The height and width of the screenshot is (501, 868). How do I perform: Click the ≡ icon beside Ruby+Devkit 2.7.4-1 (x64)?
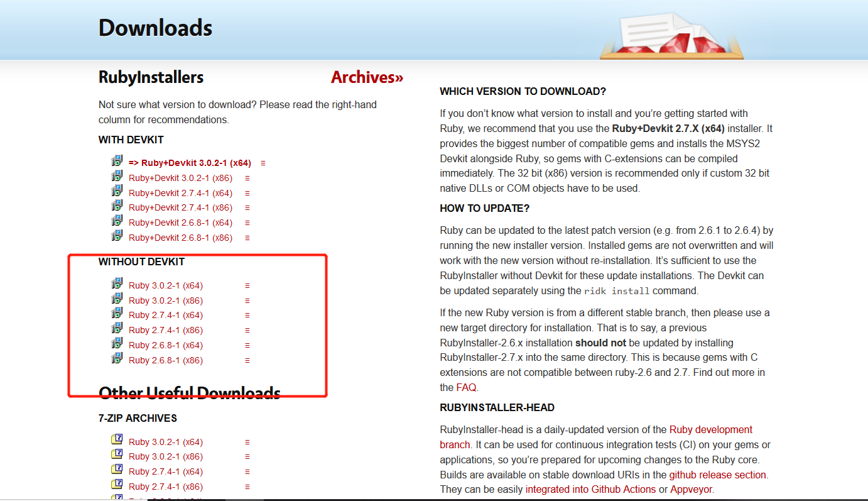[x=247, y=193]
